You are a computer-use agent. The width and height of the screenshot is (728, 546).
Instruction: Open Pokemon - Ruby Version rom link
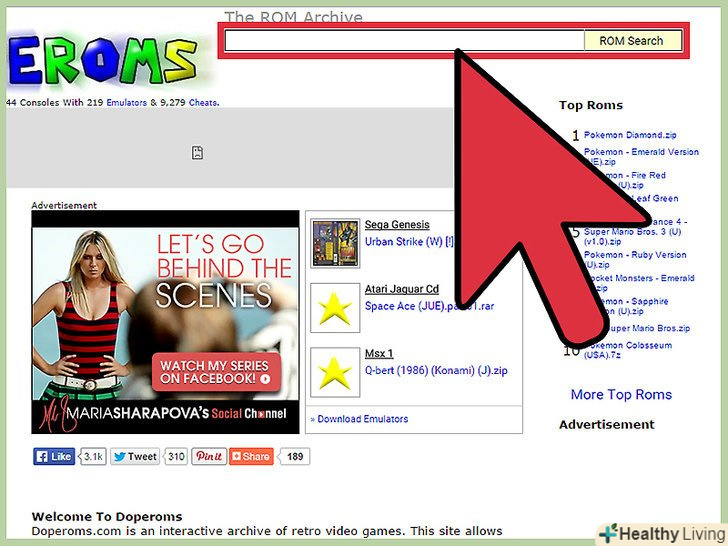[635, 260]
